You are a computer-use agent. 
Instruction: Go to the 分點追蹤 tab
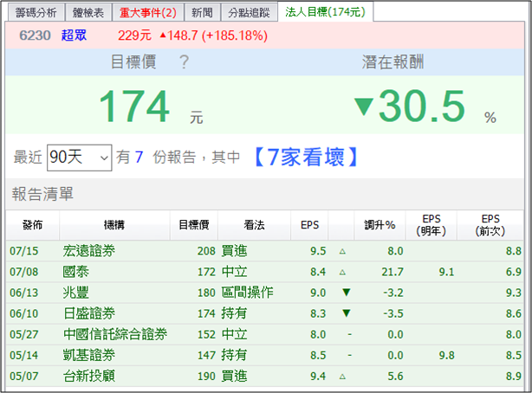249,12
